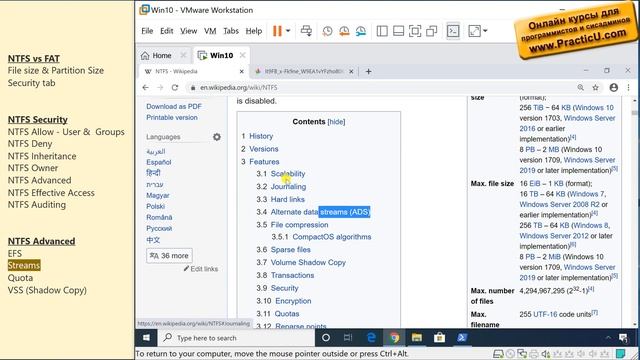The height and width of the screenshot is (360, 640).
Task: Go to the History section
Action: click(x=261, y=136)
